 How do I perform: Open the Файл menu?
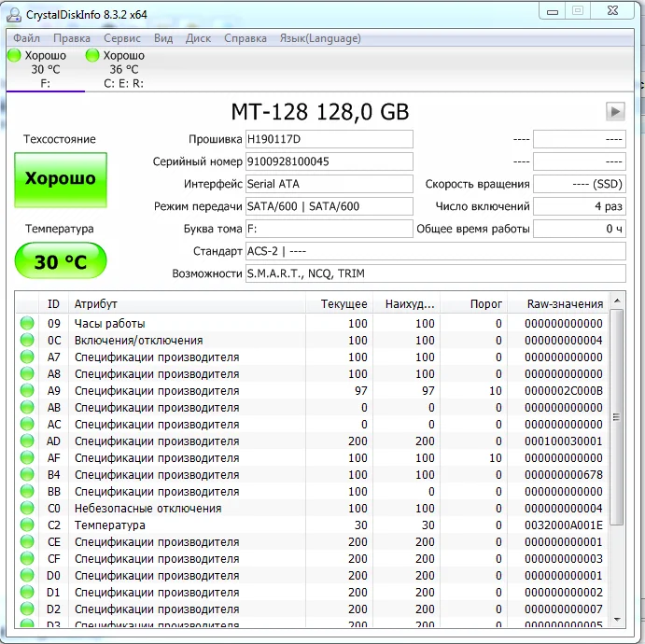click(26, 38)
